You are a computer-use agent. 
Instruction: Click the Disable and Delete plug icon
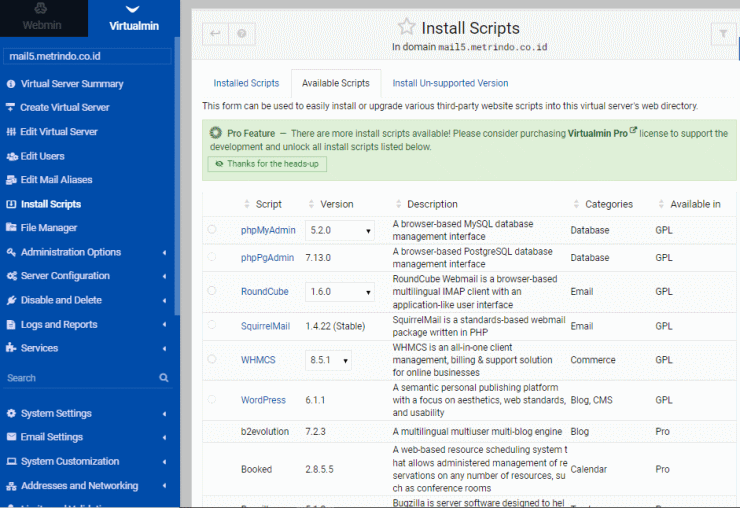click(11, 300)
